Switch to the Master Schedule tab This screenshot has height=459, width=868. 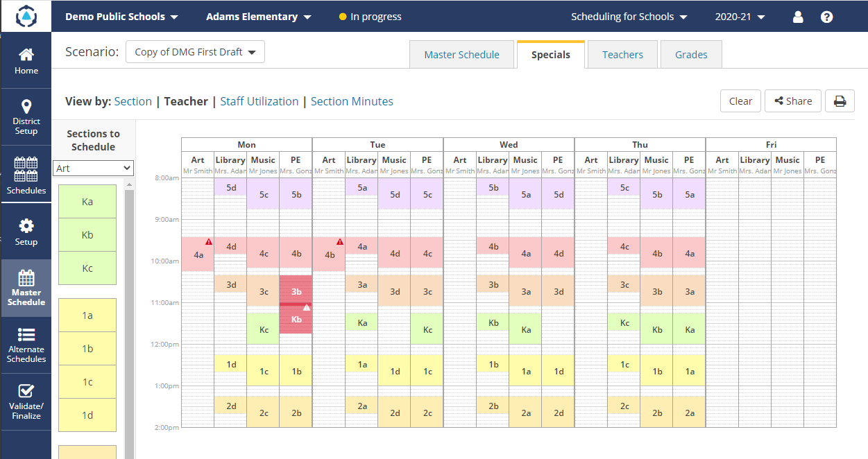461,55
